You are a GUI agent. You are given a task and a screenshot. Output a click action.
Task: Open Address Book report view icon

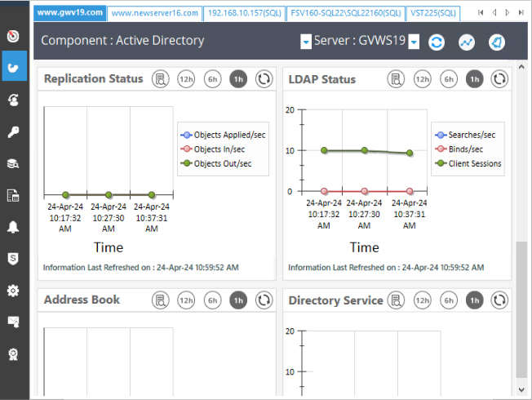(x=160, y=300)
